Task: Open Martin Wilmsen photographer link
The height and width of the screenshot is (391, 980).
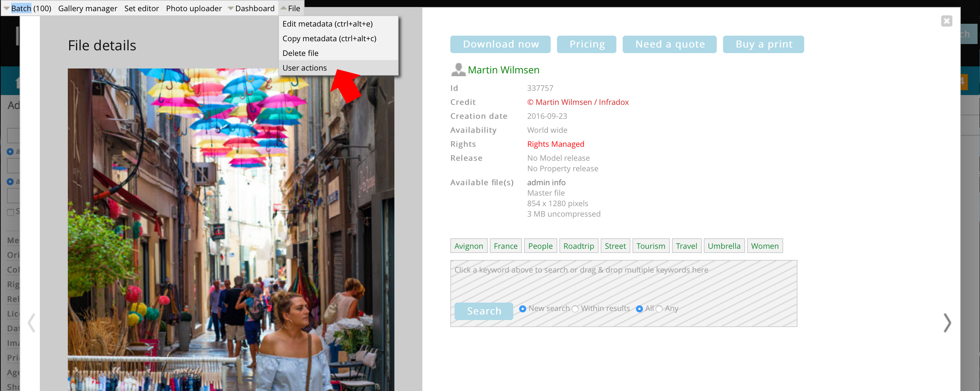Action: click(503, 70)
